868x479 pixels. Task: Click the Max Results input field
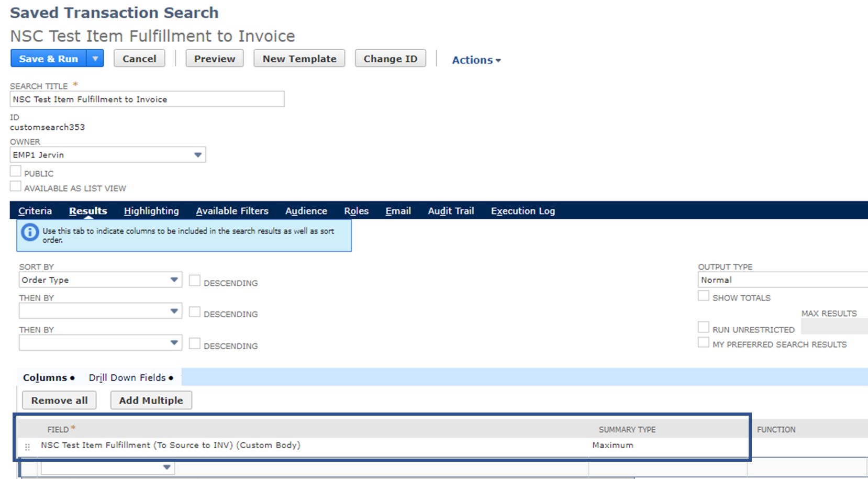[x=834, y=327]
